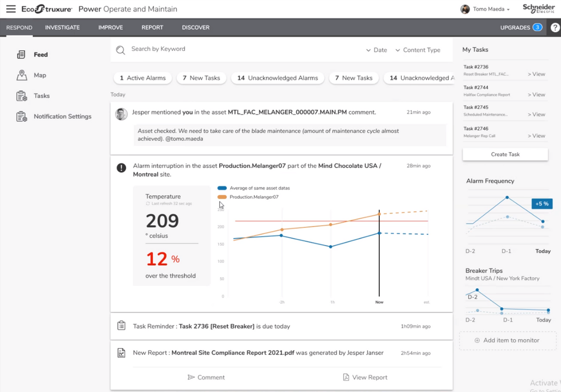Click the orange Production.Melanger07 legend swatch
The height and width of the screenshot is (392, 561).
click(222, 197)
